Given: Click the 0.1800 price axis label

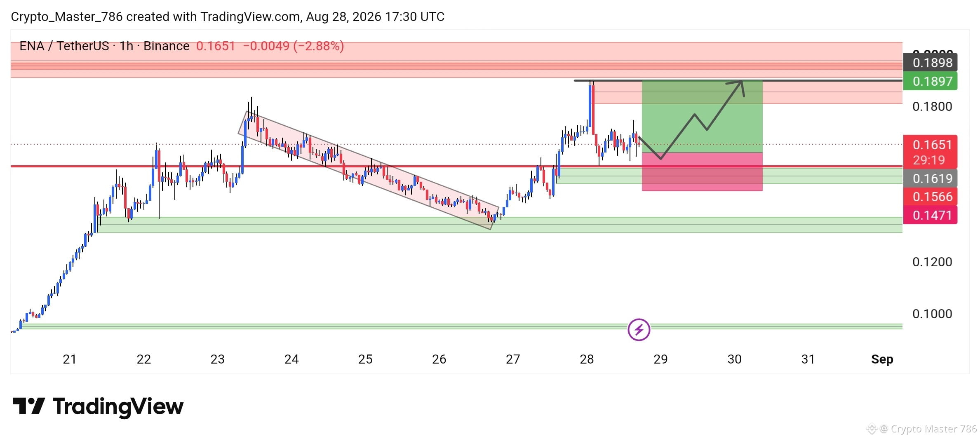Looking at the screenshot, I should pyautogui.click(x=932, y=106).
